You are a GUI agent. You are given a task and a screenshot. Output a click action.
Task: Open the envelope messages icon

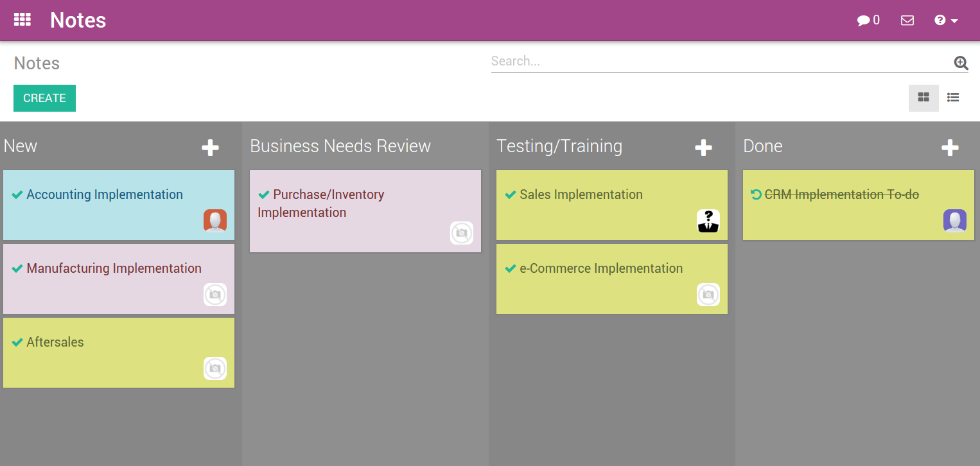click(x=907, y=21)
